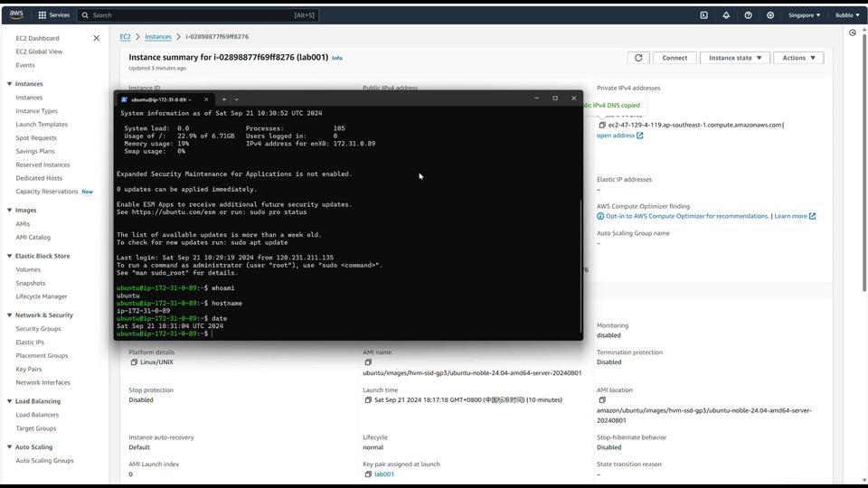Screen dimensions: 868x488
Task: Open Auto Scaling Groups in sidebar
Action: tap(44, 460)
